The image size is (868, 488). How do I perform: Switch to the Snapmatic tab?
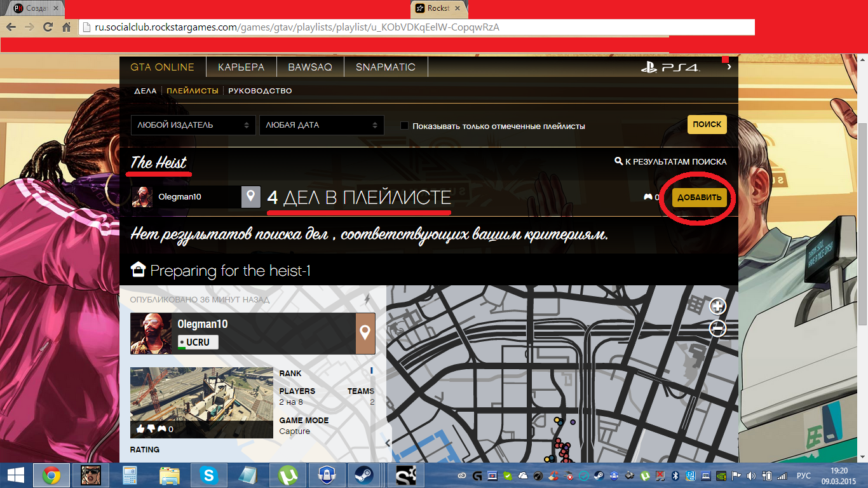click(x=386, y=67)
